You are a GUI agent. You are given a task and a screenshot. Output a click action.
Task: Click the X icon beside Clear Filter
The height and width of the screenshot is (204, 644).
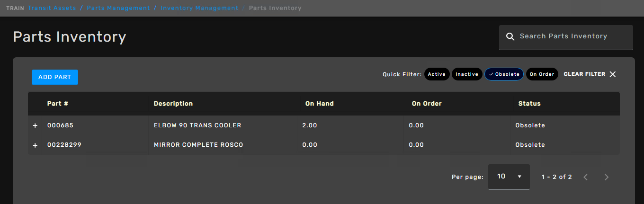pyautogui.click(x=613, y=74)
